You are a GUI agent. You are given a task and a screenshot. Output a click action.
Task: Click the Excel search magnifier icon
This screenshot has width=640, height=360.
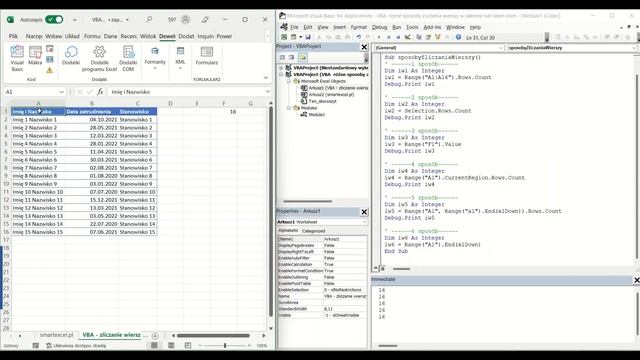[x=149, y=20]
